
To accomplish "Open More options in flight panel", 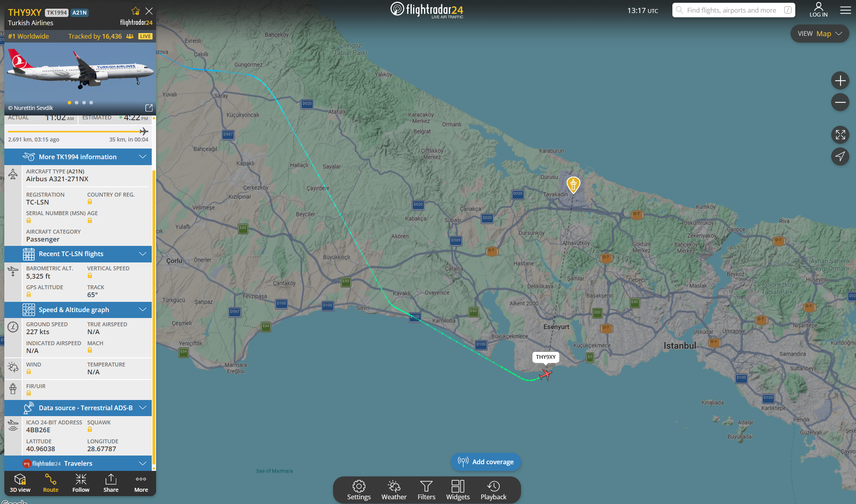I will 141,483.
